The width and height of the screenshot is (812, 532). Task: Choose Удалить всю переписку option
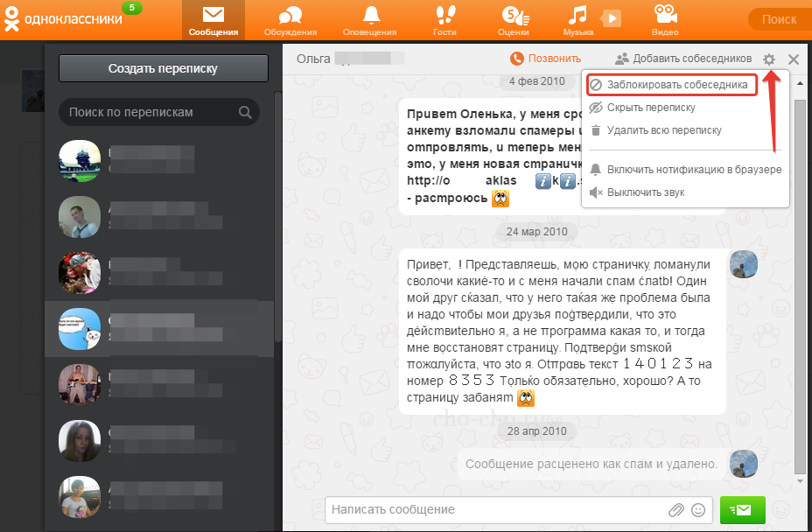(664, 130)
